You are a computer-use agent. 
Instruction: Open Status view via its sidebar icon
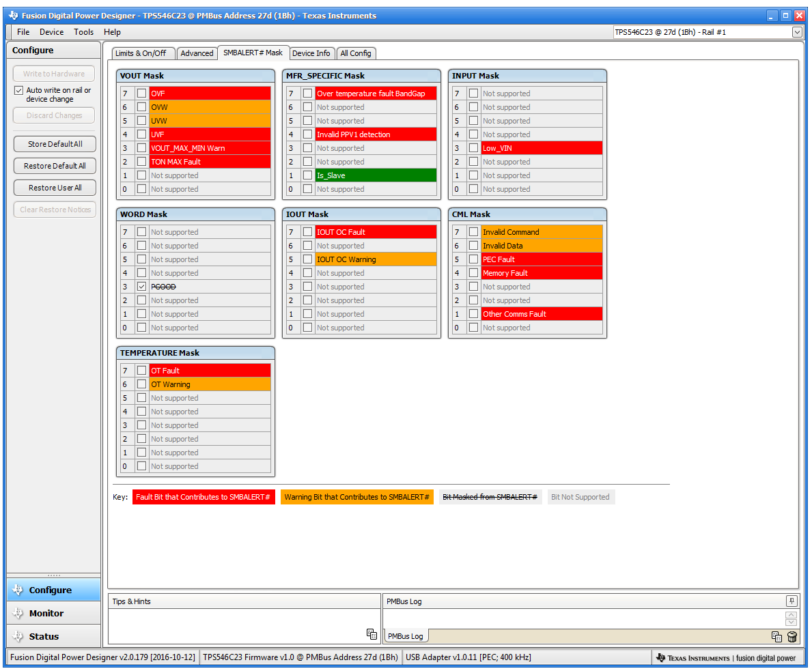[x=19, y=636]
